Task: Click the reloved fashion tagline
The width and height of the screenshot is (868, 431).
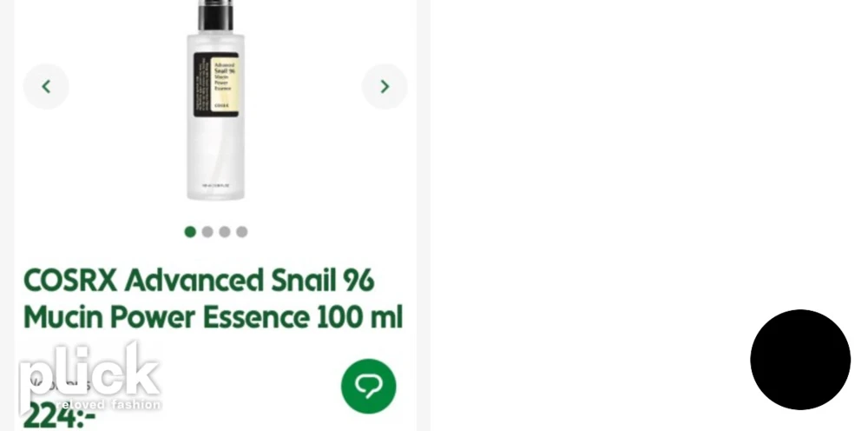Action: click(108, 405)
